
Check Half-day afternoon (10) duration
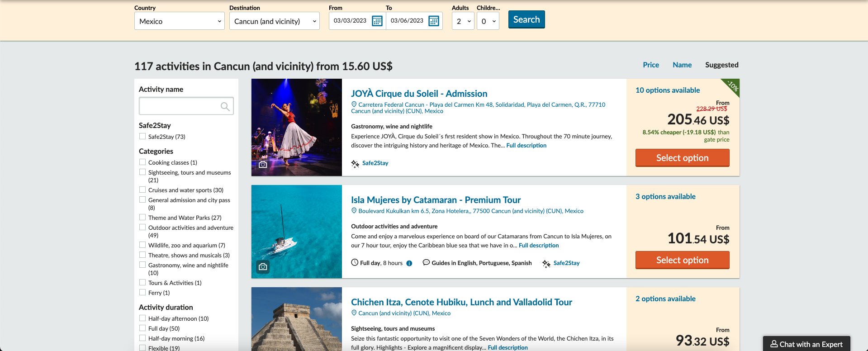point(142,318)
